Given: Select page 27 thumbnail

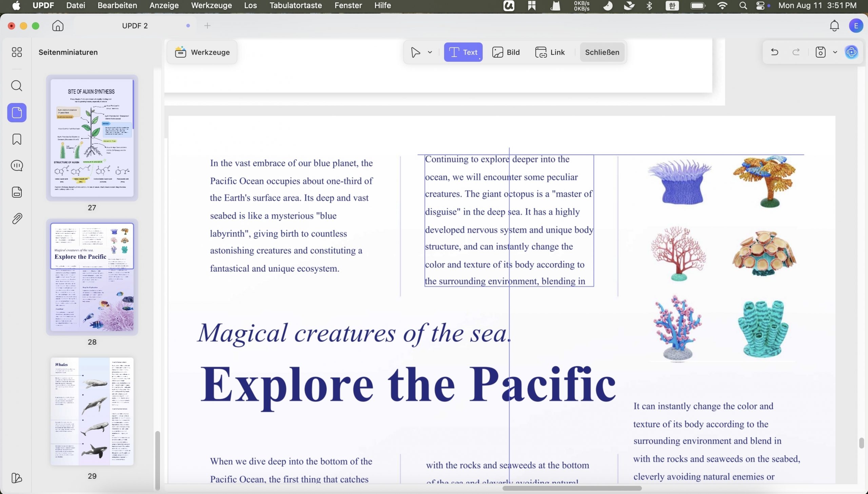Looking at the screenshot, I should click(x=92, y=138).
